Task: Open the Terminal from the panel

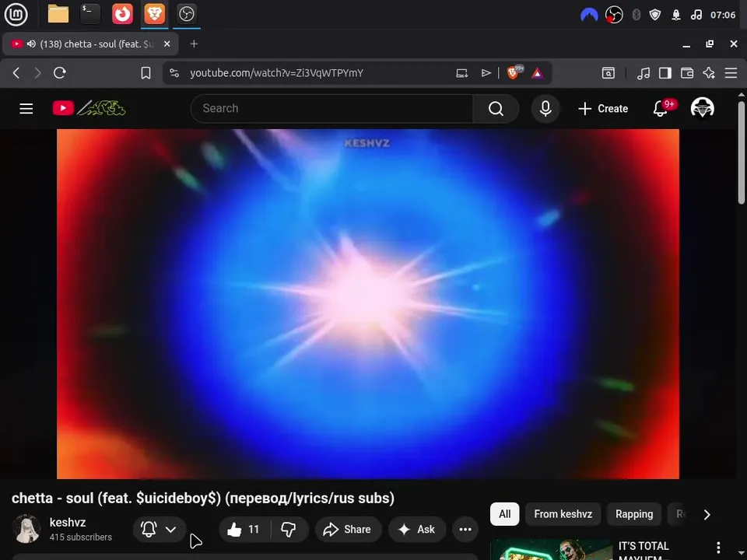Action: coord(90,14)
